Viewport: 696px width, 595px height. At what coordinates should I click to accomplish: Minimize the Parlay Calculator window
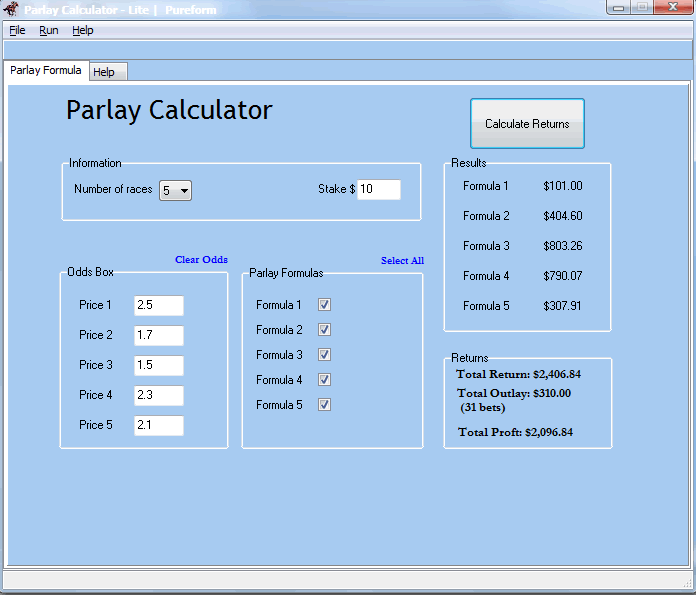[x=621, y=8]
